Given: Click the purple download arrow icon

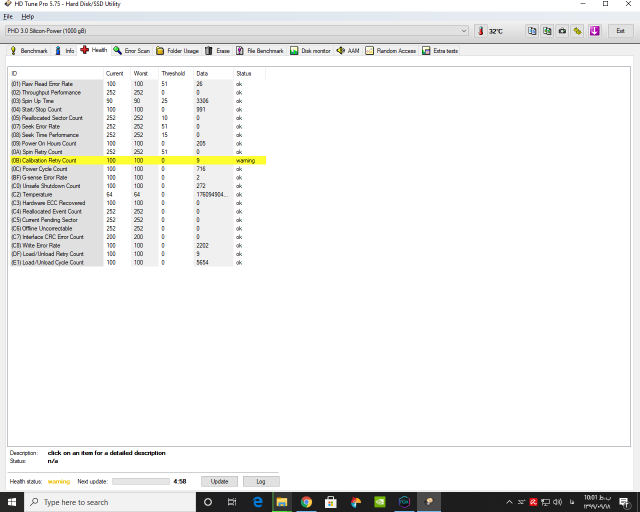Looking at the screenshot, I should point(594,31).
